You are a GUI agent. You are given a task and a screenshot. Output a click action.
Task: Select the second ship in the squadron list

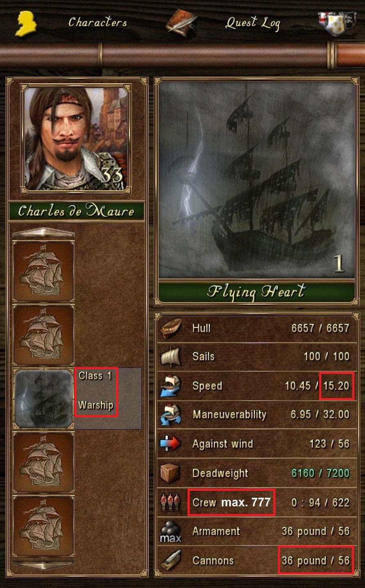point(44,335)
